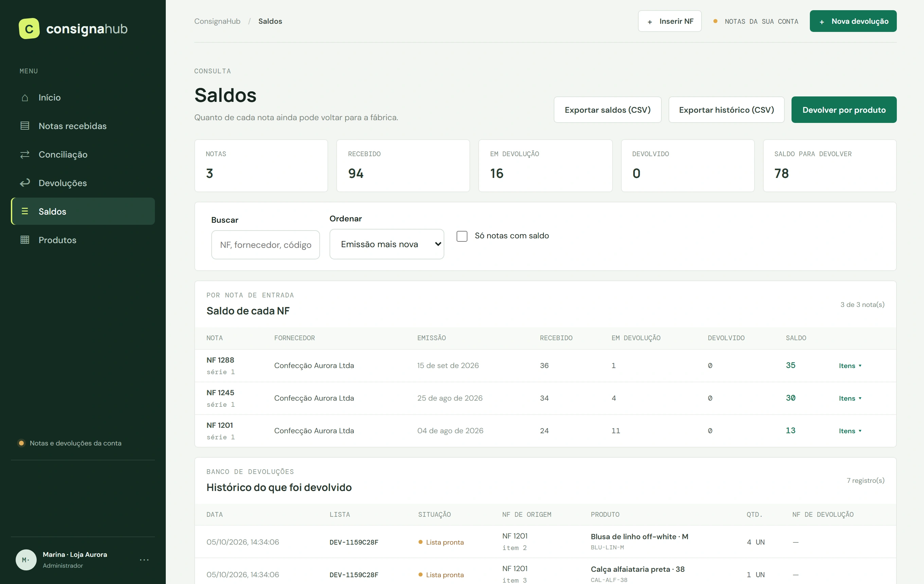Click the ConsignaHub logo icon

[29, 29]
